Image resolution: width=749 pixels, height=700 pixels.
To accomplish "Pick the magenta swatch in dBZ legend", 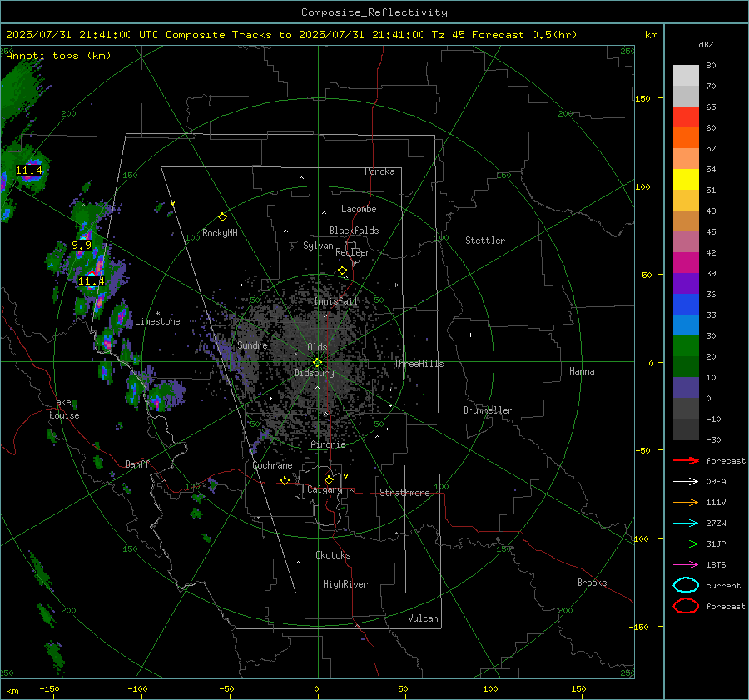I will [x=686, y=263].
